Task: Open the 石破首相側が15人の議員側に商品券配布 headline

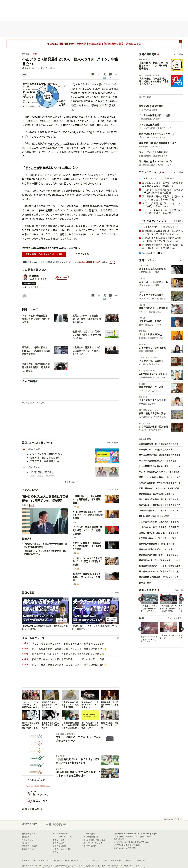Action: click(45, 498)
